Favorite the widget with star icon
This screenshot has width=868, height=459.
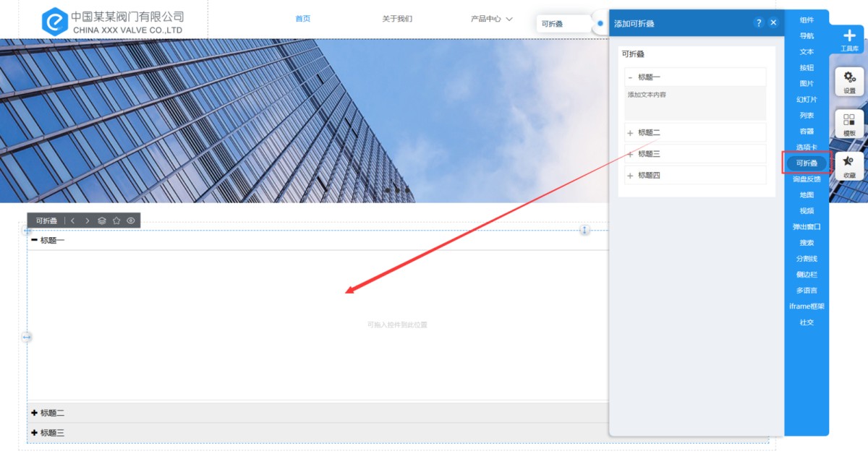point(116,220)
